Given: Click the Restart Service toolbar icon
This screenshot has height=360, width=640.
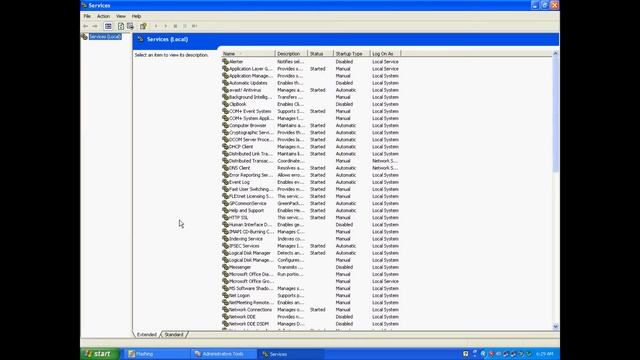Looking at the screenshot, I should click(195, 26).
